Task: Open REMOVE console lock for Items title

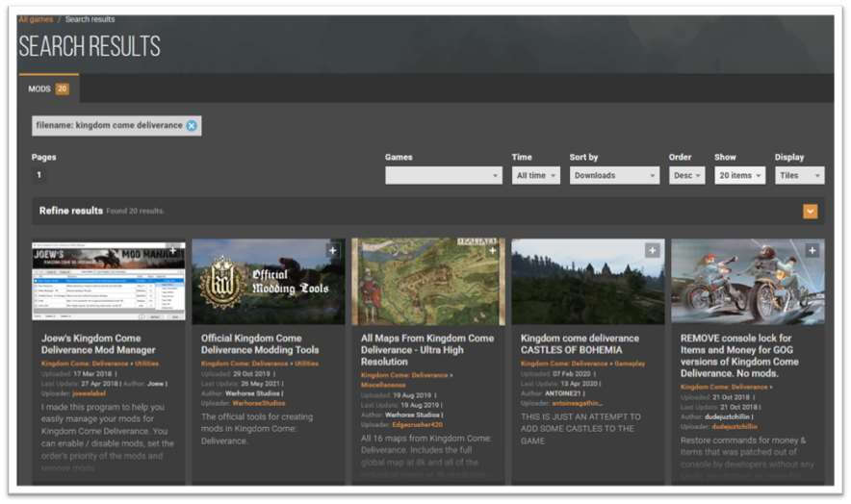Action: 739,356
